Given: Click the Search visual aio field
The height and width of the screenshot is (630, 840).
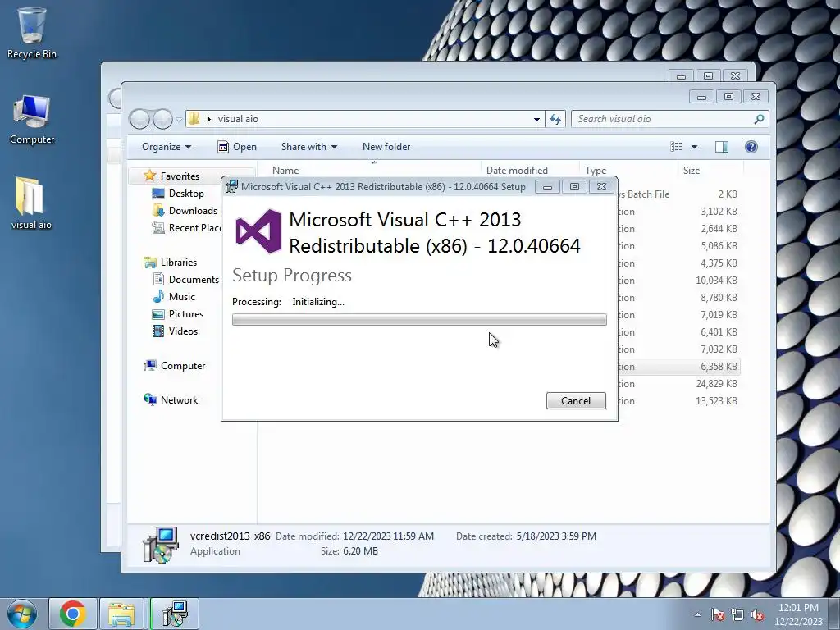Looking at the screenshot, I should pos(669,119).
